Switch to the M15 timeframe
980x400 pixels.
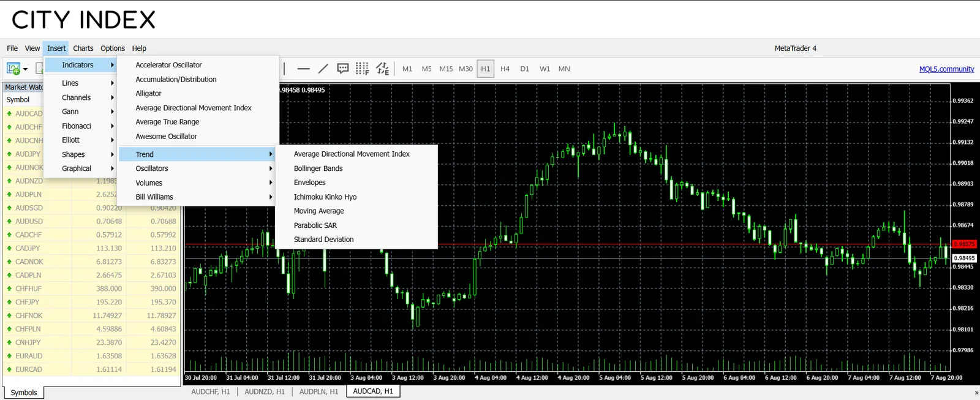(446, 69)
